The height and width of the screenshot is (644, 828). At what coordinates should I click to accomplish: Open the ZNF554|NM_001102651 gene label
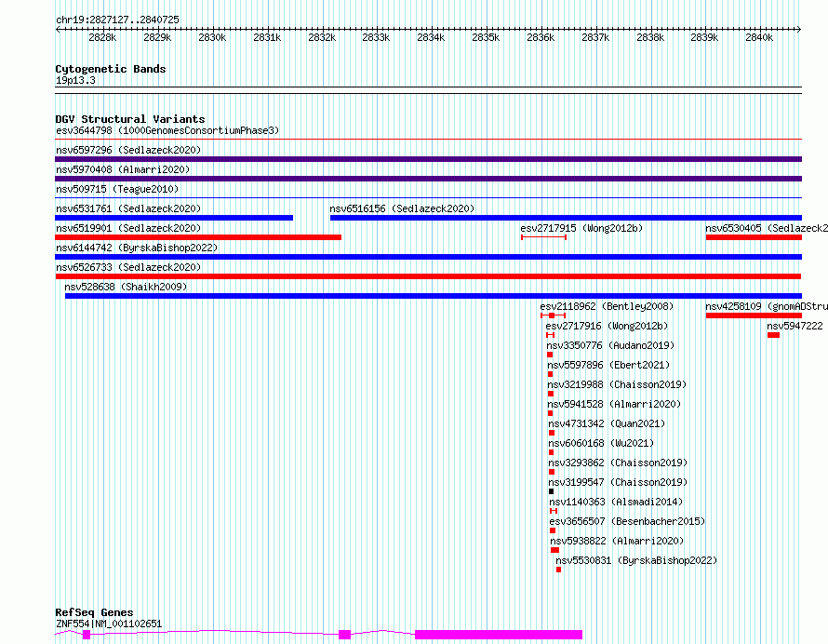click(x=109, y=624)
